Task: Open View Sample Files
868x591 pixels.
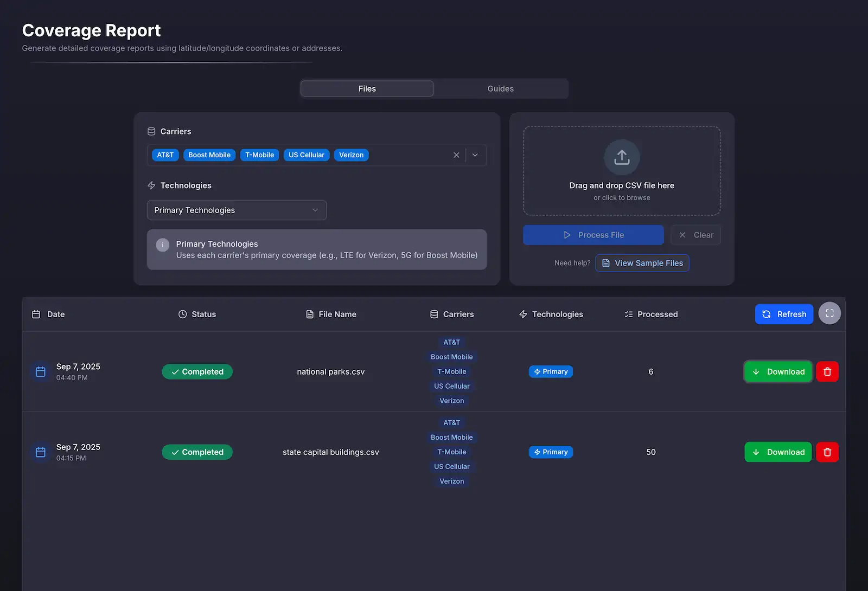Action: 642,263
